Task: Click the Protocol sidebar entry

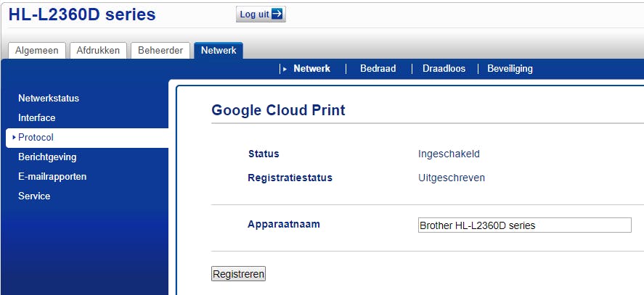Action: [36, 138]
